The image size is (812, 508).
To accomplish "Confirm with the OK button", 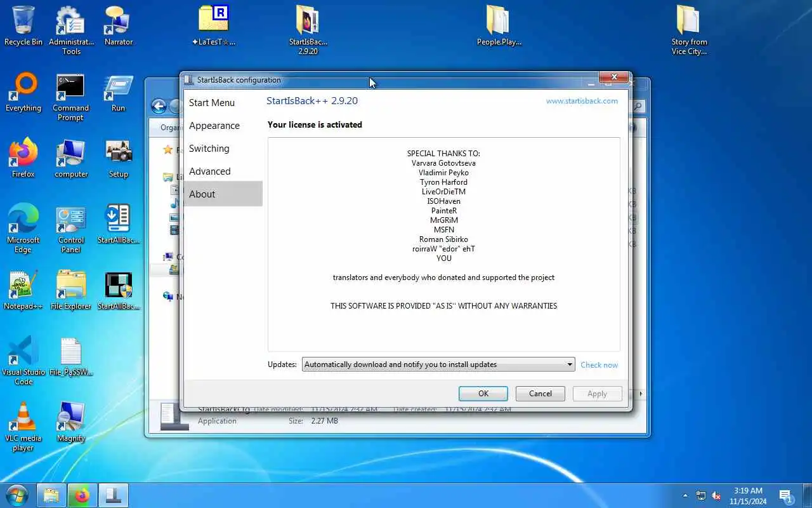I will click(x=483, y=394).
